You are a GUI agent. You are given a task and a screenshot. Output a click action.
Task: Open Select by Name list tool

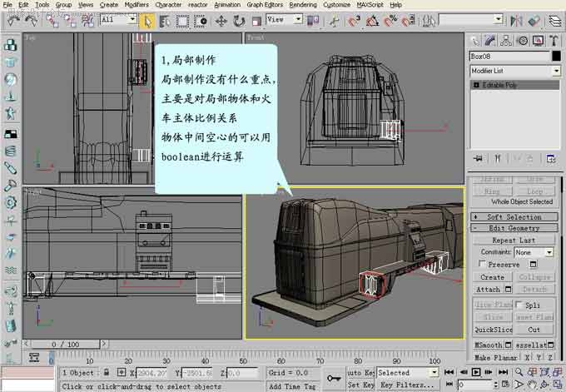tap(165, 22)
